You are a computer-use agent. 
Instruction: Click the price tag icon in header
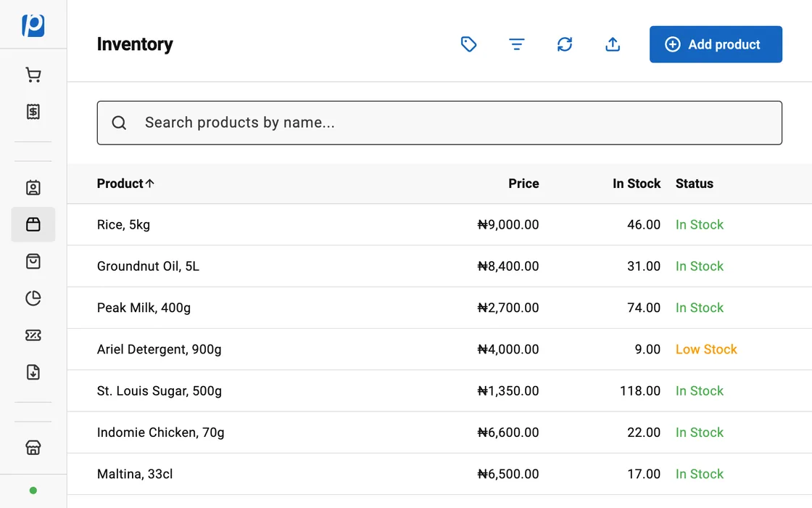click(468, 44)
